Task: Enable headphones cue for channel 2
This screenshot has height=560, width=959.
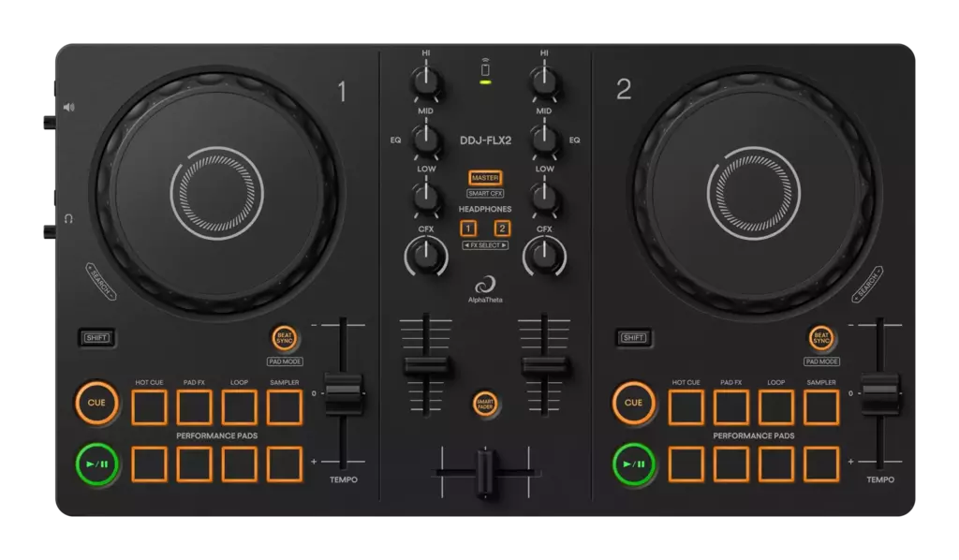Action: tap(503, 228)
